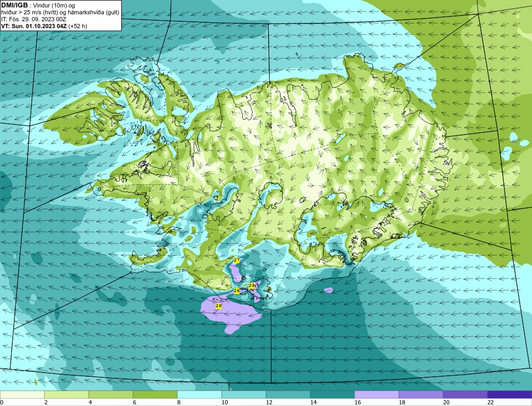This screenshot has height=406, width=532.
Task: Click the scale number 16 under the legend
Action: 358,402
